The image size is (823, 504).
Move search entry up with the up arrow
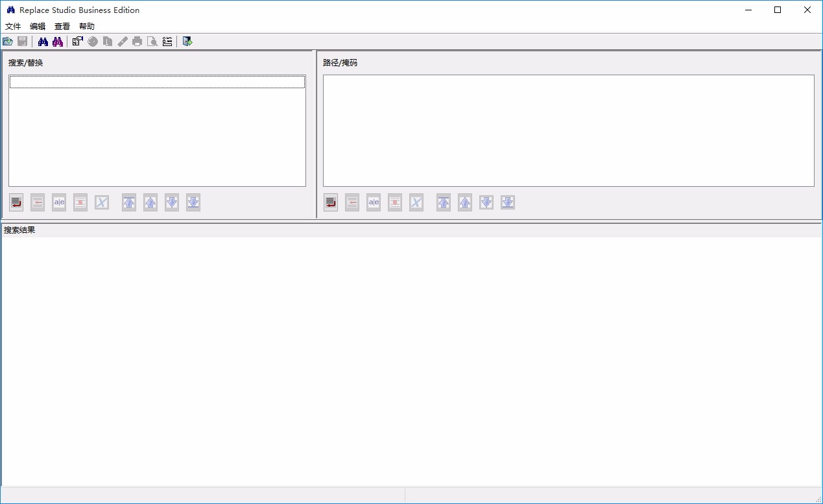pyautogui.click(x=150, y=202)
